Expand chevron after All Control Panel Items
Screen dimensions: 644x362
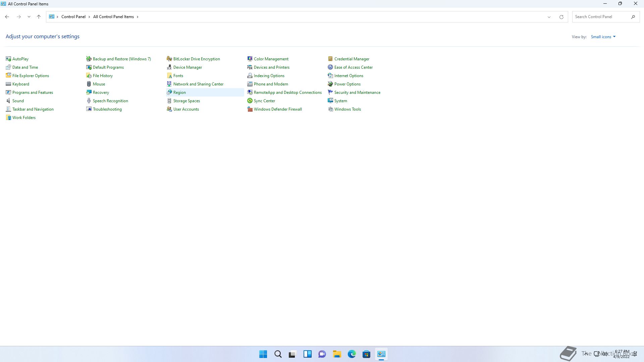pyautogui.click(x=138, y=17)
